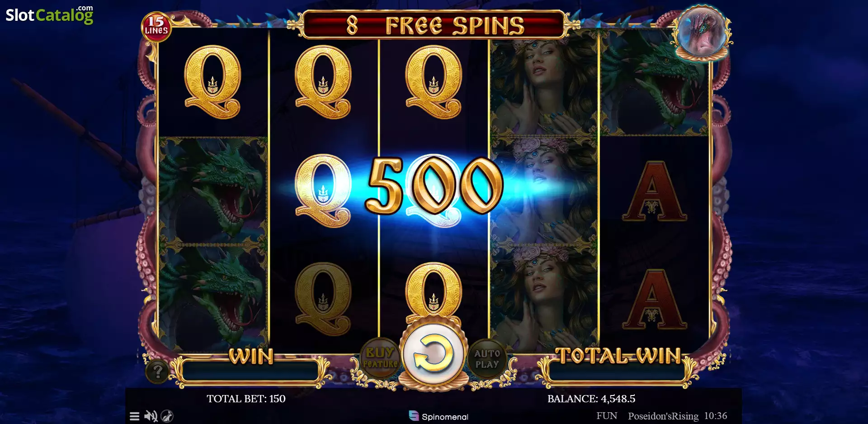Start Auto Play

tap(487, 358)
